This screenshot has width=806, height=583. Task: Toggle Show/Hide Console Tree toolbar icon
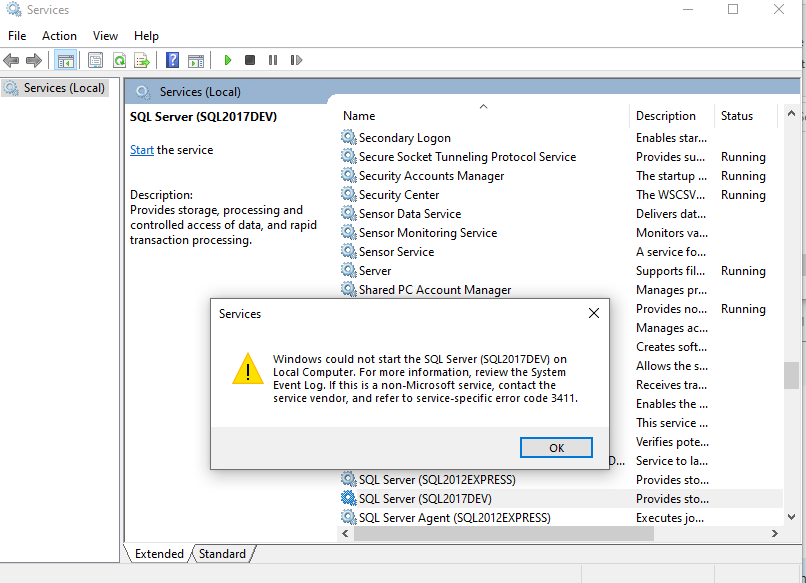point(65,60)
